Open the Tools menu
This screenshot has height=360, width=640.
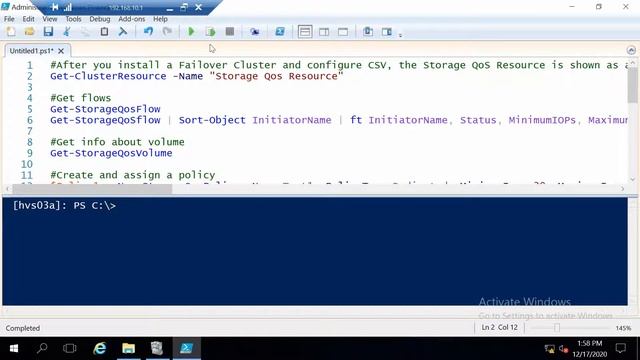pyautogui.click(x=73, y=19)
